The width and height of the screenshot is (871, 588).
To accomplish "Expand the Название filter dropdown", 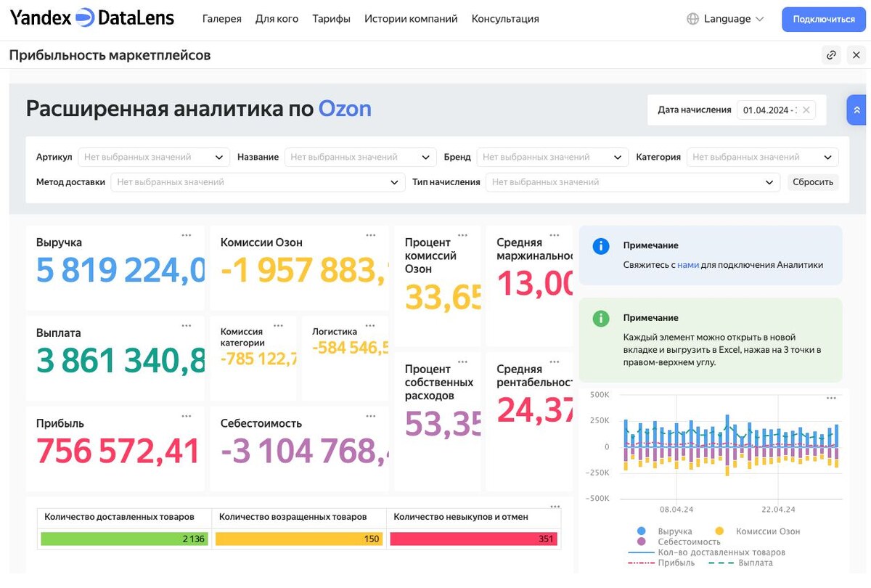I will pos(360,157).
